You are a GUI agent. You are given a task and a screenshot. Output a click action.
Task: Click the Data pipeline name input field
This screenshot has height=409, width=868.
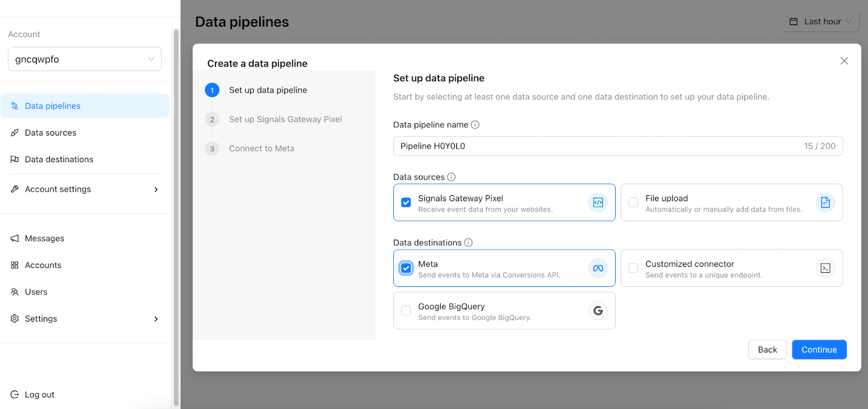coord(618,146)
